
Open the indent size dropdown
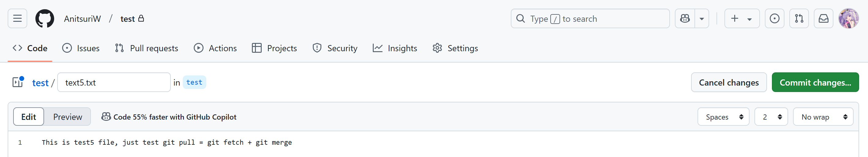(771, 117)
